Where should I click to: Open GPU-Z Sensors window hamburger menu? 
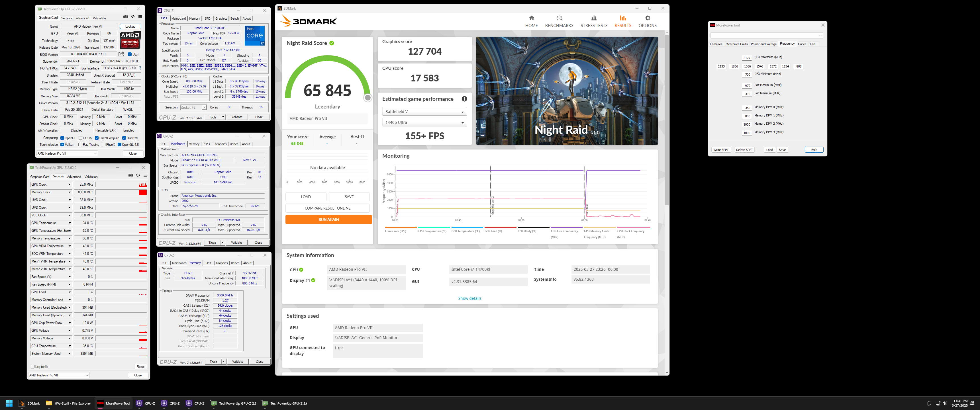[145, 175]
